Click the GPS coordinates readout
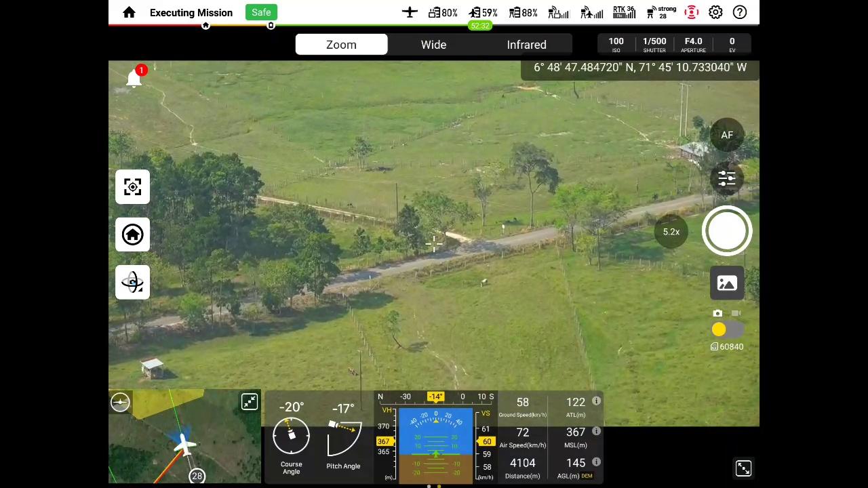 [x=640, y=67]
